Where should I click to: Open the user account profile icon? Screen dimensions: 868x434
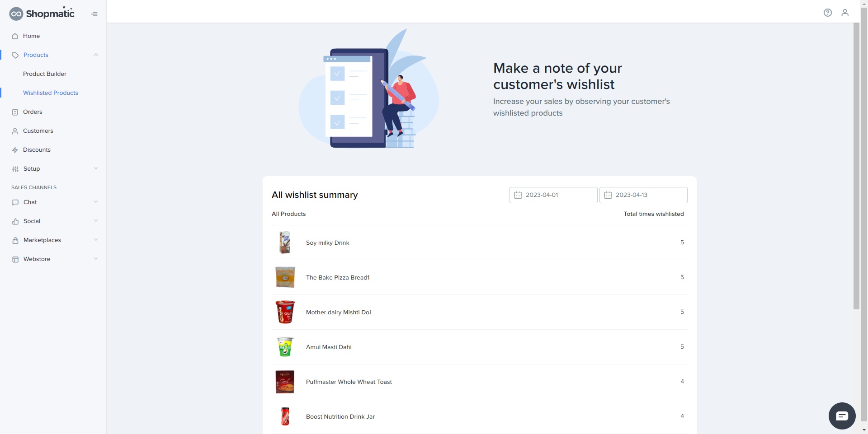pos(845,13)
